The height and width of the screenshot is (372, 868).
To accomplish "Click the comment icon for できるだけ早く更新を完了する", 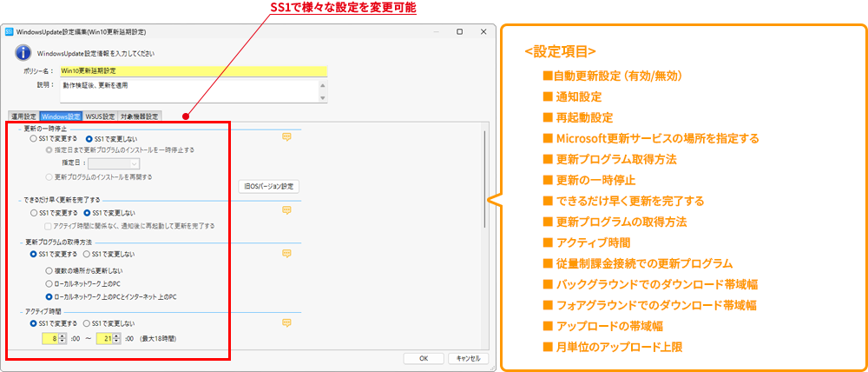I will (286, 210).
